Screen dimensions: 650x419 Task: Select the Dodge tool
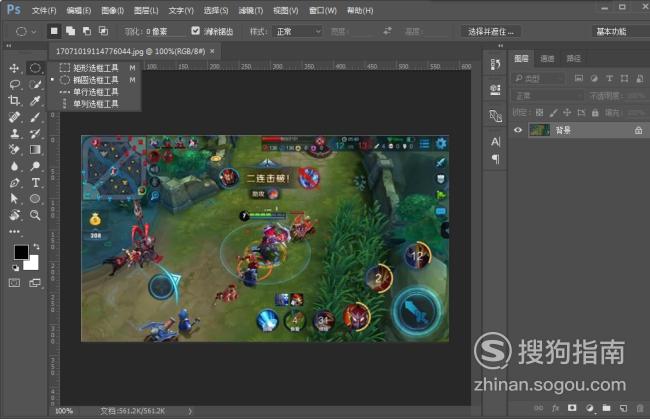click(x=35, y=166)
